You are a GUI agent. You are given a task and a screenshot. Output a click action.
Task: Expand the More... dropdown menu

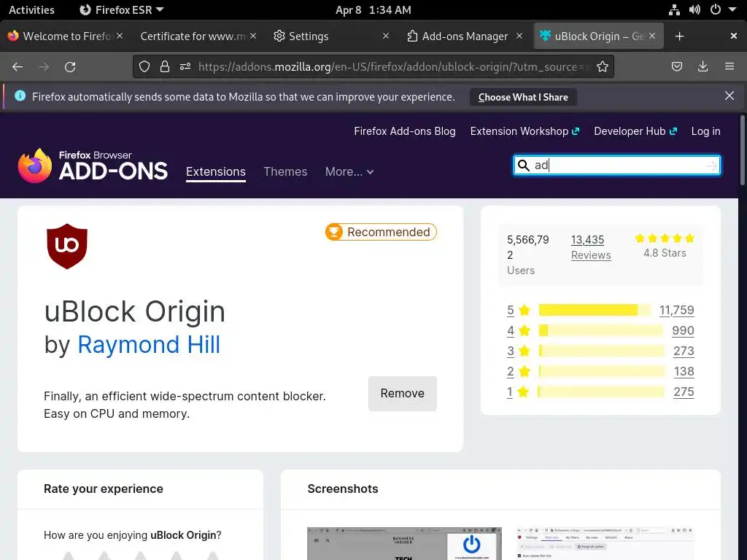coord(349,172)
